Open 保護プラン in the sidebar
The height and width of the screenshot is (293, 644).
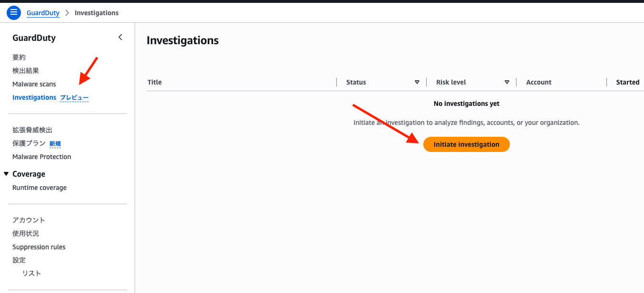point(29,143)
